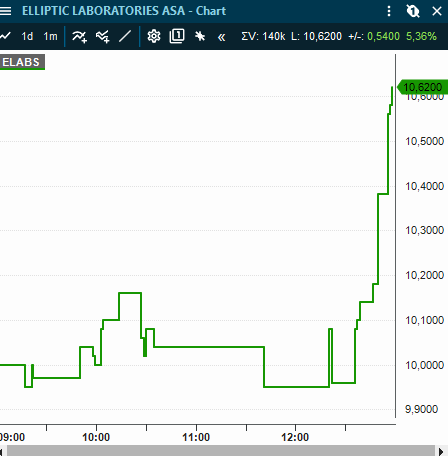
Task: Click the horizontal scrollbar beneath the chart
Action: (x=221, y=451)
